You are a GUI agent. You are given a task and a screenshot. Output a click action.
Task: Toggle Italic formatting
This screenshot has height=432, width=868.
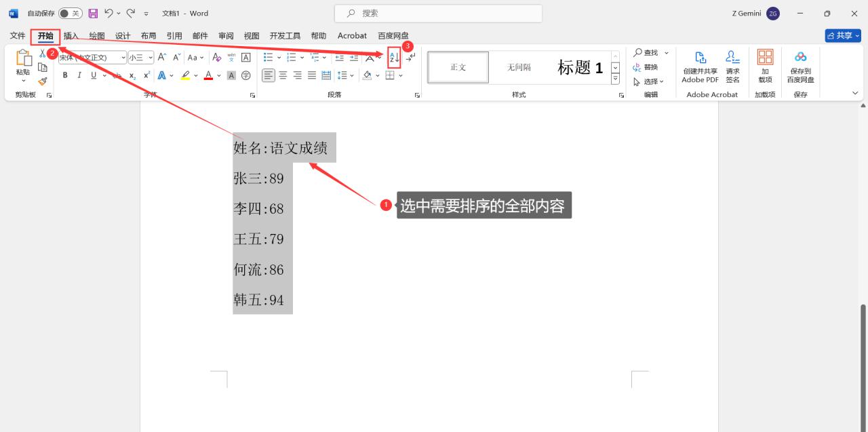(79, 75)
